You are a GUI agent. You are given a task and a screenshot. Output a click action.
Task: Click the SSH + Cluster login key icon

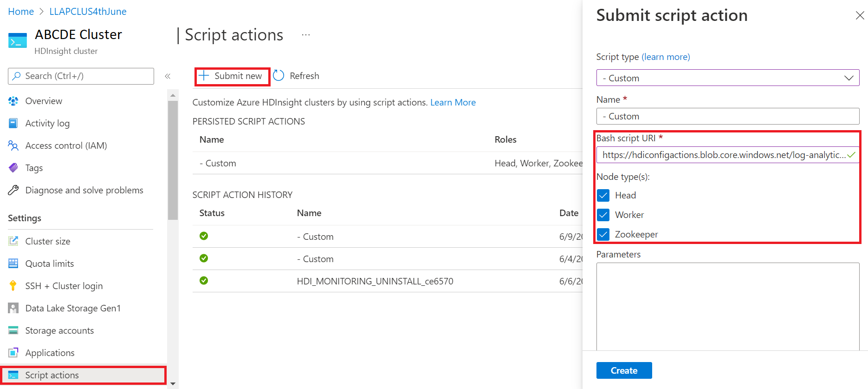[13, 286]
